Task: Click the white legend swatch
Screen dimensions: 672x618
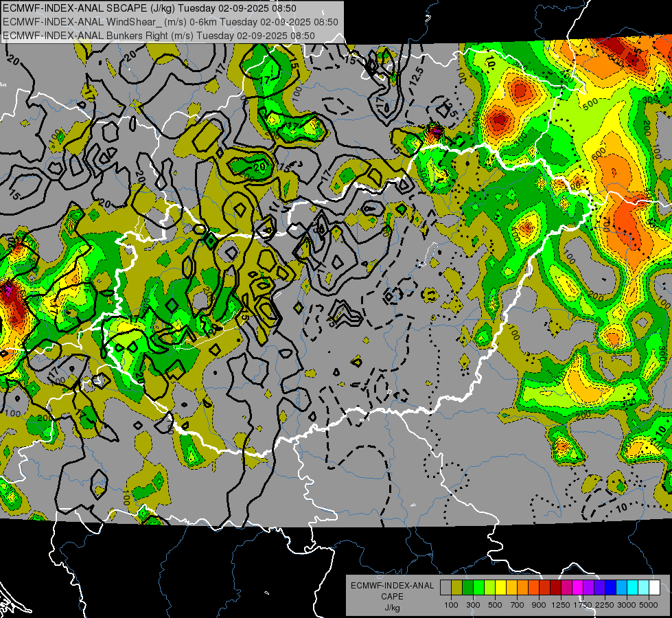Action: [654, 588]
